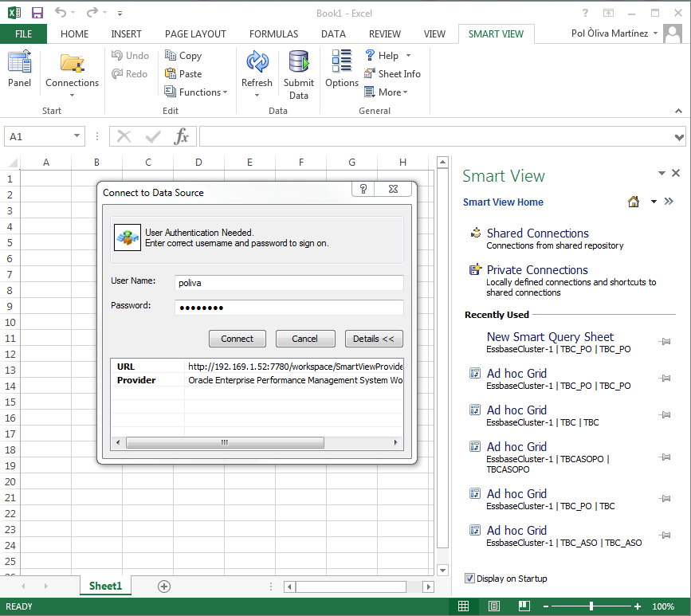
Task: Click the Connect button
Action: pos(237,339)
